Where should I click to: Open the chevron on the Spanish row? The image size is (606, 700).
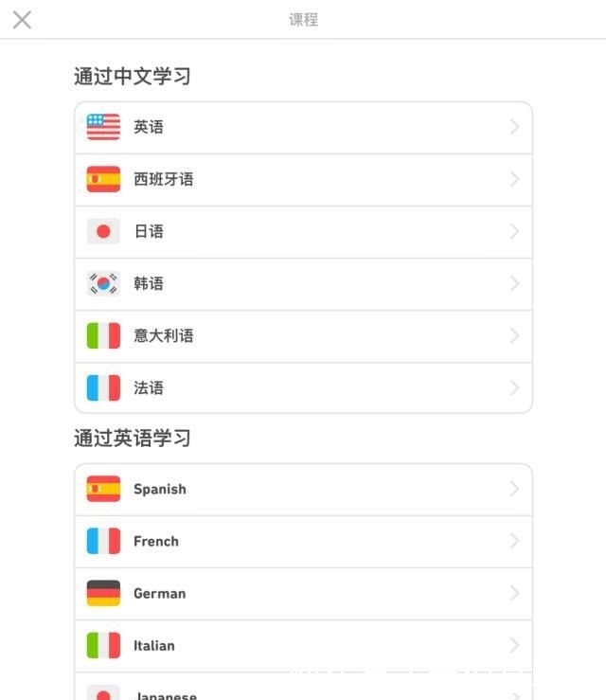tap(514, 489)
